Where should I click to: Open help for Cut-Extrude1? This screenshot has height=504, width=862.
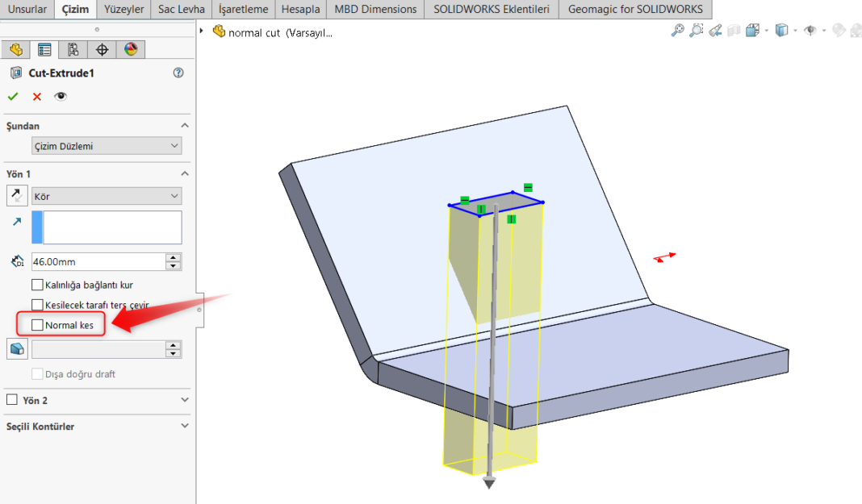pos(178,73)
